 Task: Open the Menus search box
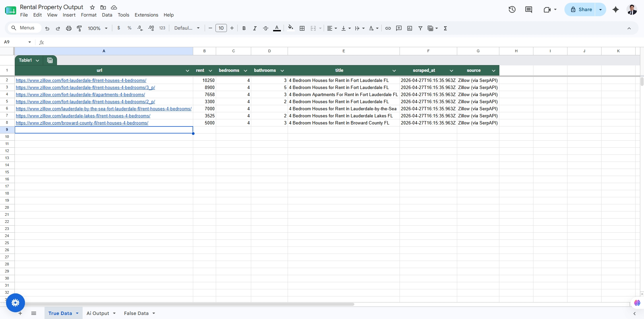point(24,28)
